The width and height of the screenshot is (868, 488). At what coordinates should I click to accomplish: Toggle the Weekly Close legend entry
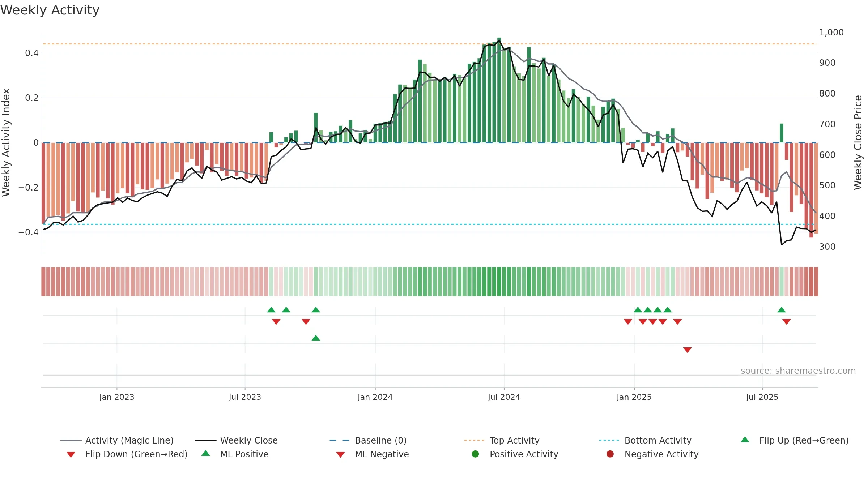click(236, 440)
